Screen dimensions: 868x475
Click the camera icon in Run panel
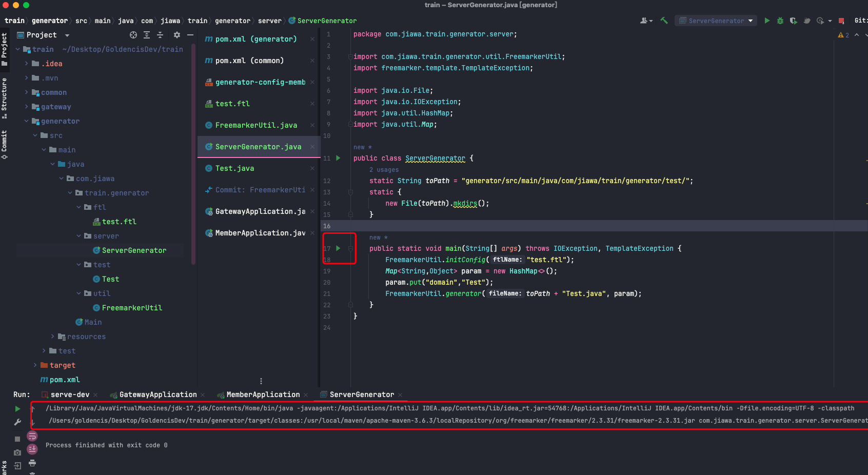point(17,452)
